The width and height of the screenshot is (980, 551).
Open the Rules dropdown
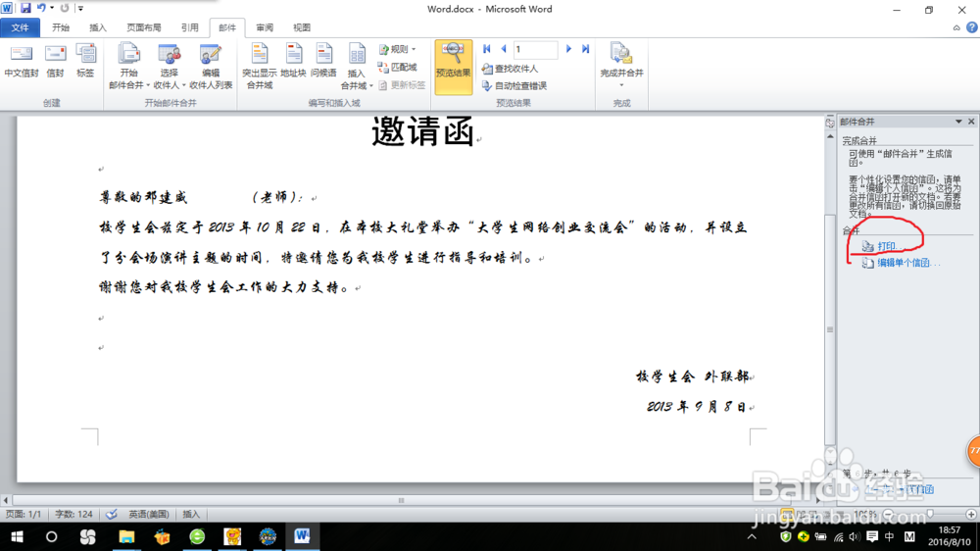click(x=397, y=49)
